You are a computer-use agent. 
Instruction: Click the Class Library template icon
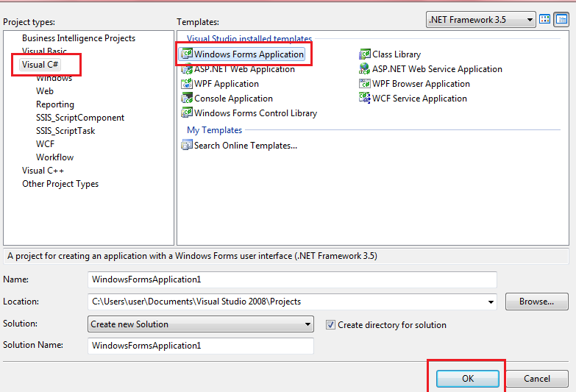pyautogui.click(x=365, y=54)
